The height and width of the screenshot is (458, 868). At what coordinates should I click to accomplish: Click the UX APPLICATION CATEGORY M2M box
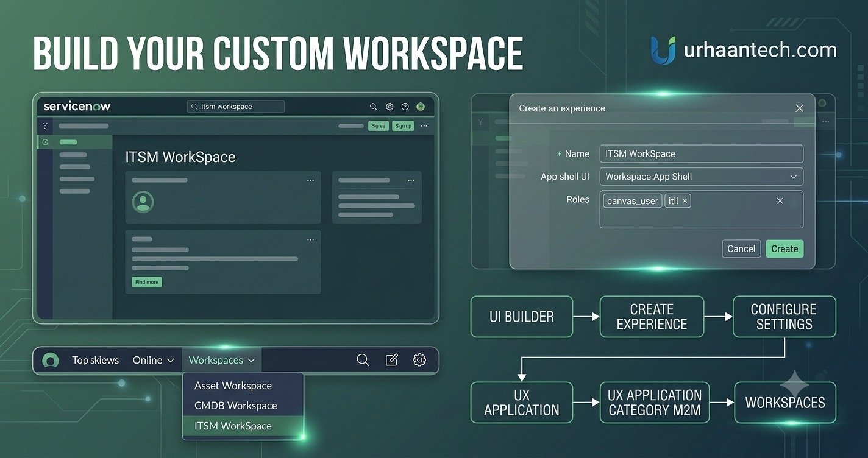pos(655,403)
